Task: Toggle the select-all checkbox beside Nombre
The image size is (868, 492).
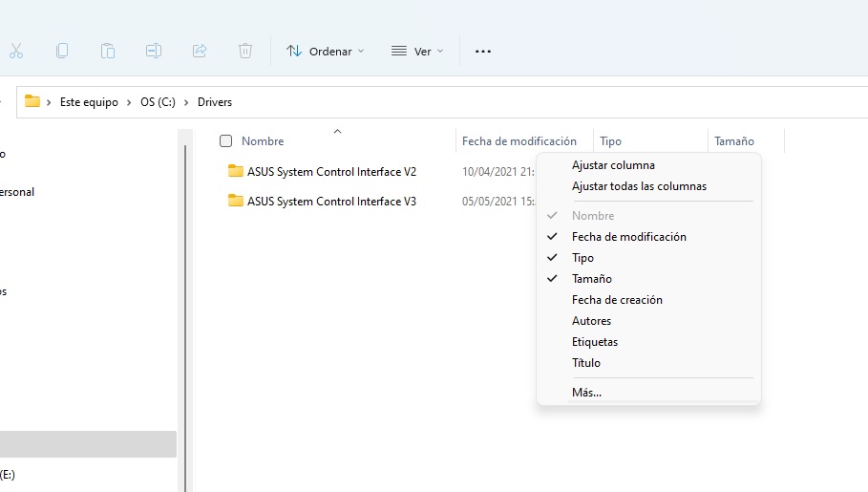Action: pos(226,141)
